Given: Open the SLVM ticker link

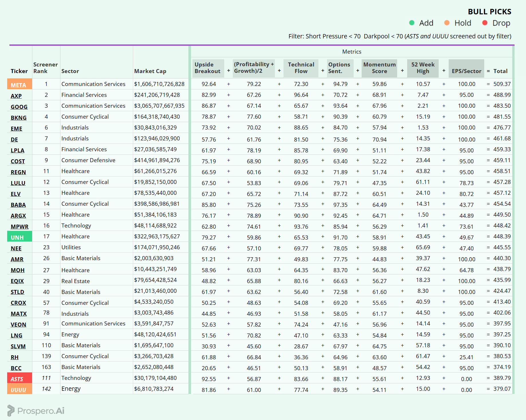Looking at the screenshot, I should [x=18, y=346].
